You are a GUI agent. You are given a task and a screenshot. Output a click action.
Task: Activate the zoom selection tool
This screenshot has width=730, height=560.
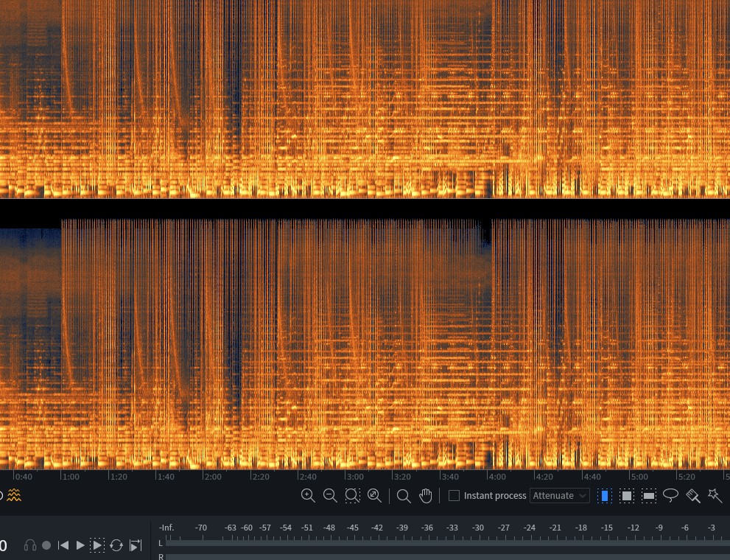352,496
